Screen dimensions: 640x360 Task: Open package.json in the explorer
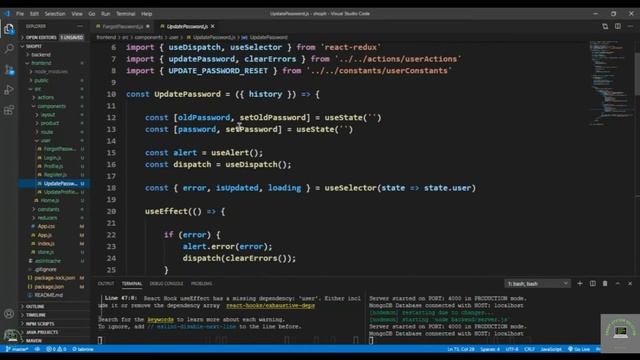point(49,287)
